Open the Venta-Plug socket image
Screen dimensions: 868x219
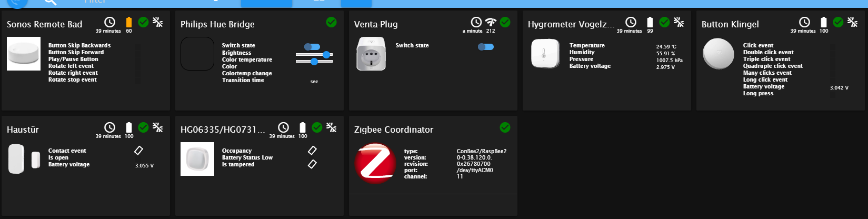[x=371, y=54]
